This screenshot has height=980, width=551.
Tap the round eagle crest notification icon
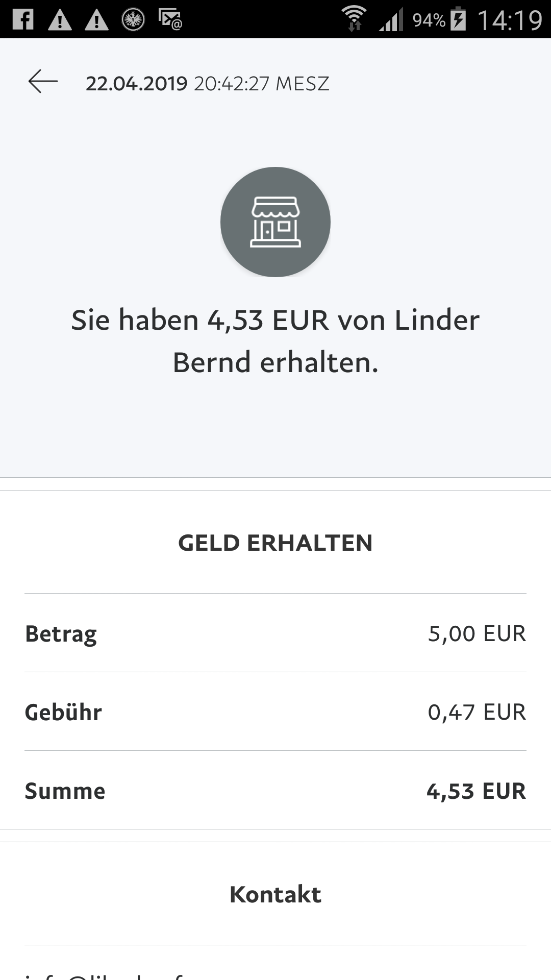(133, 20)
